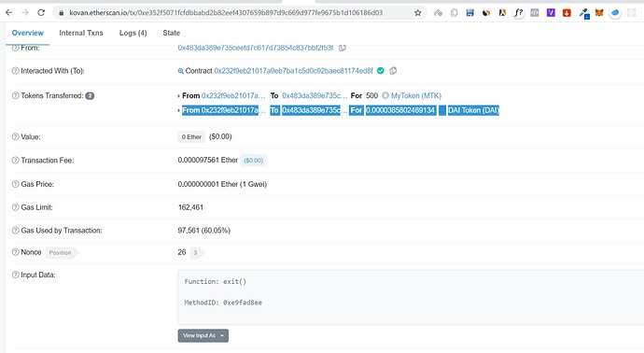Click inside the Input Data text box

tap(411, 298)
